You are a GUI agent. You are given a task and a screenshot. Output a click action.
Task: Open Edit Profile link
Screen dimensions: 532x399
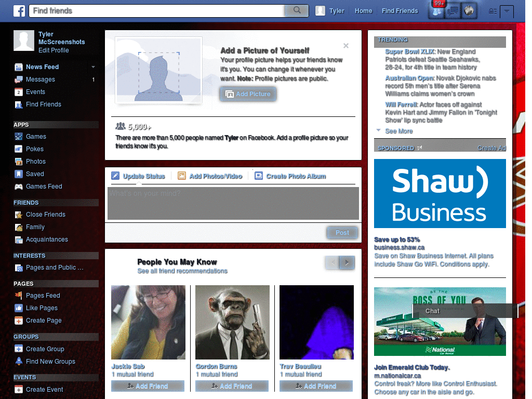tap(54, 50)
